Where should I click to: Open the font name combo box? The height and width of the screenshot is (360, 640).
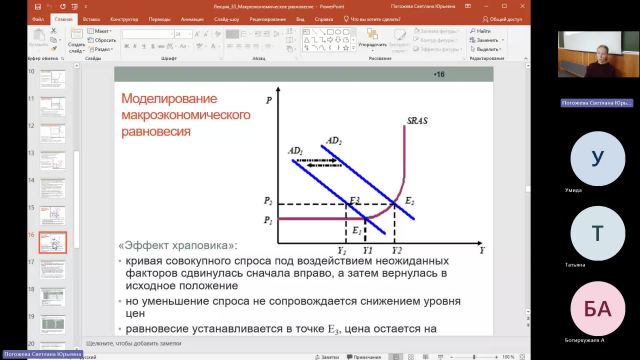click(148, 34)
